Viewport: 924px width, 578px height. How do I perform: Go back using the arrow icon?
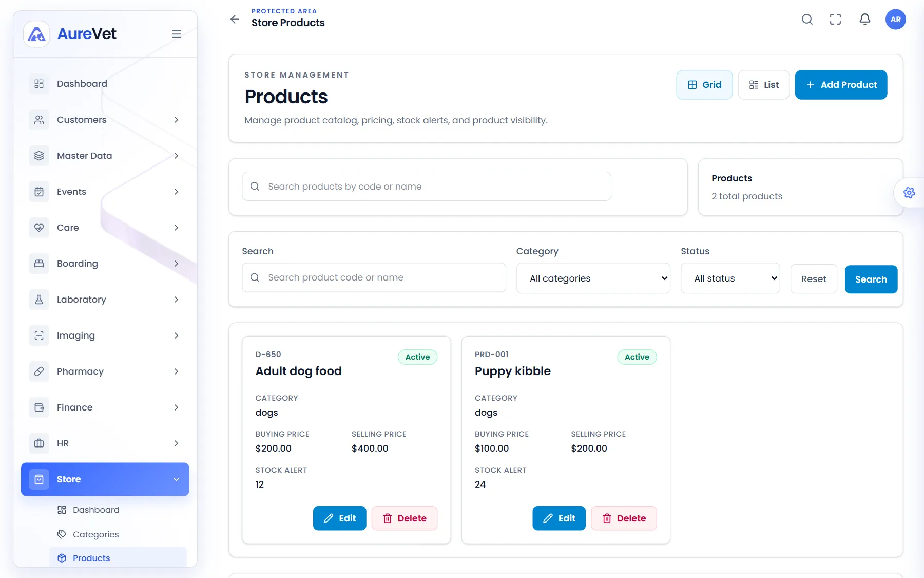coord(235,20)
